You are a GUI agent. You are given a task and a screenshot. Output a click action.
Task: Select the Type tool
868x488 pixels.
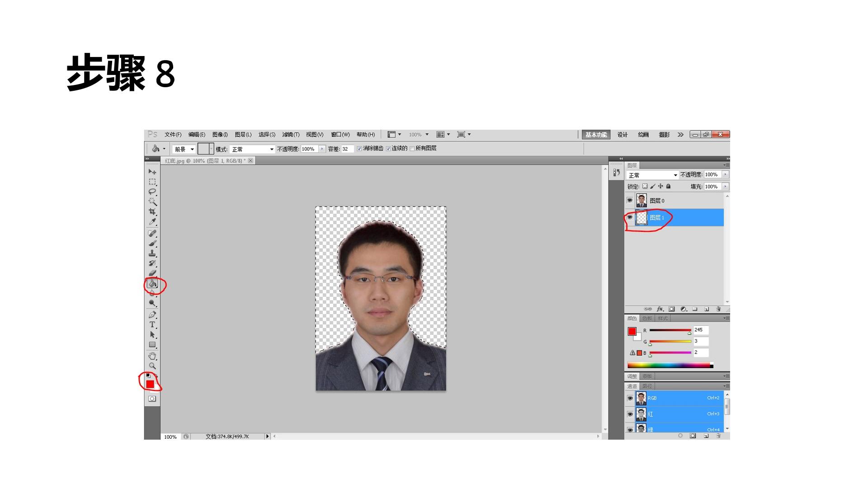pyautogui.click(x=152, y=324)
